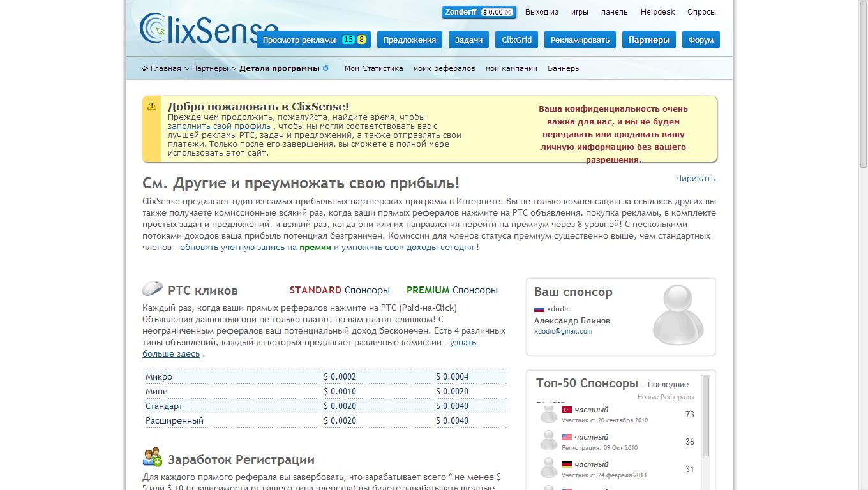Open the игры link

[580, 12]
